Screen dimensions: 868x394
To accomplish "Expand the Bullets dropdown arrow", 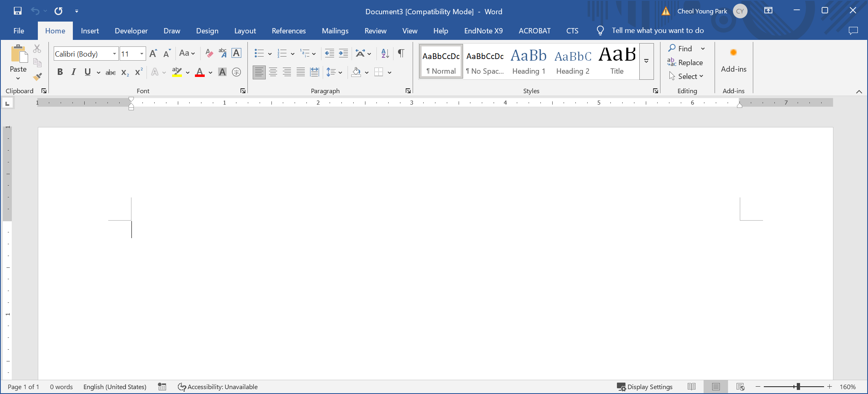I will coord(270,54).
